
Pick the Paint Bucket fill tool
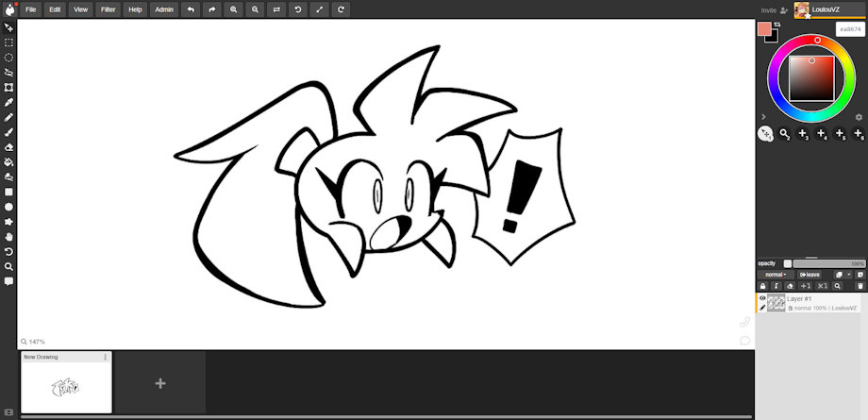[8, 162]
